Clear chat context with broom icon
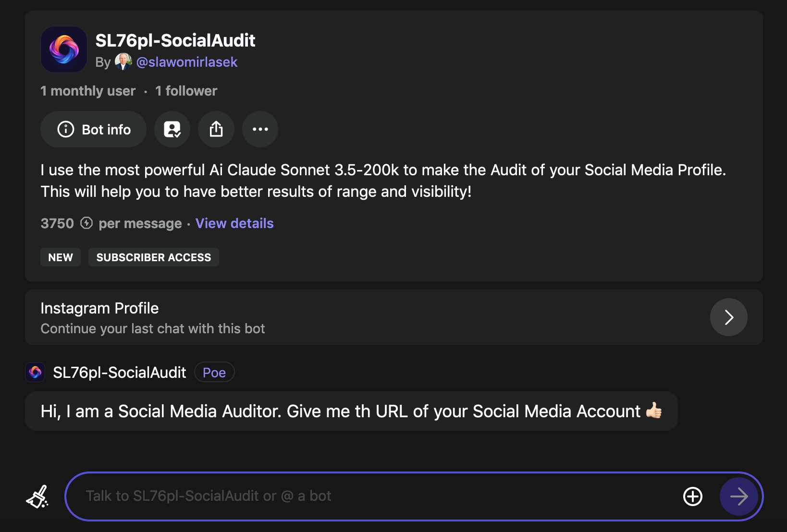The height and width of the screenshot is (532, 787). tap(37, 496)
